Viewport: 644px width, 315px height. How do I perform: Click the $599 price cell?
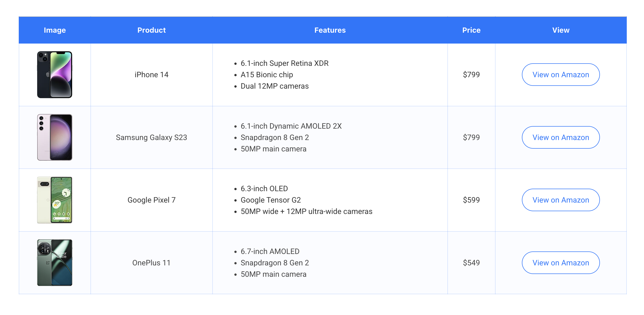pos(471,200)
